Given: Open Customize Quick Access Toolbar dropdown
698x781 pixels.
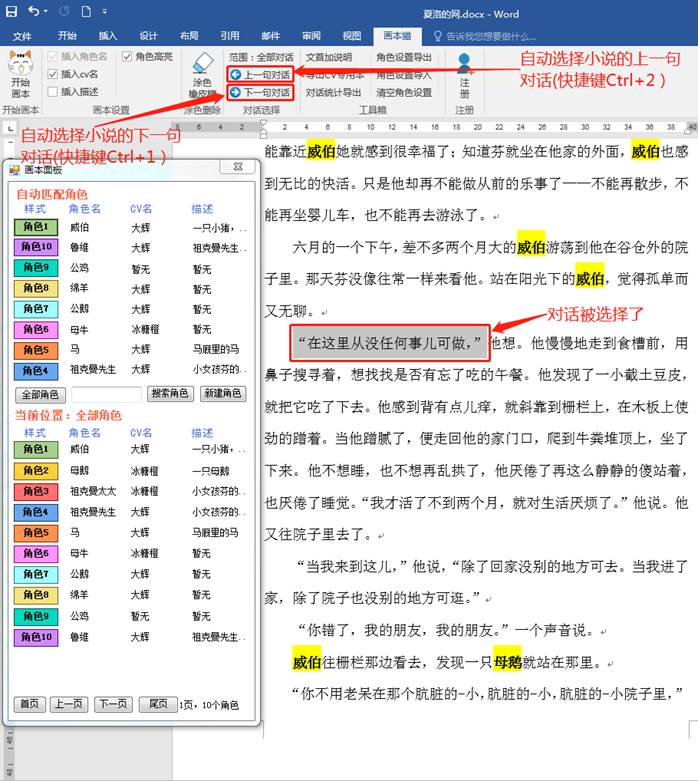Looking at the screenshot, I should [x=104, y=11].
